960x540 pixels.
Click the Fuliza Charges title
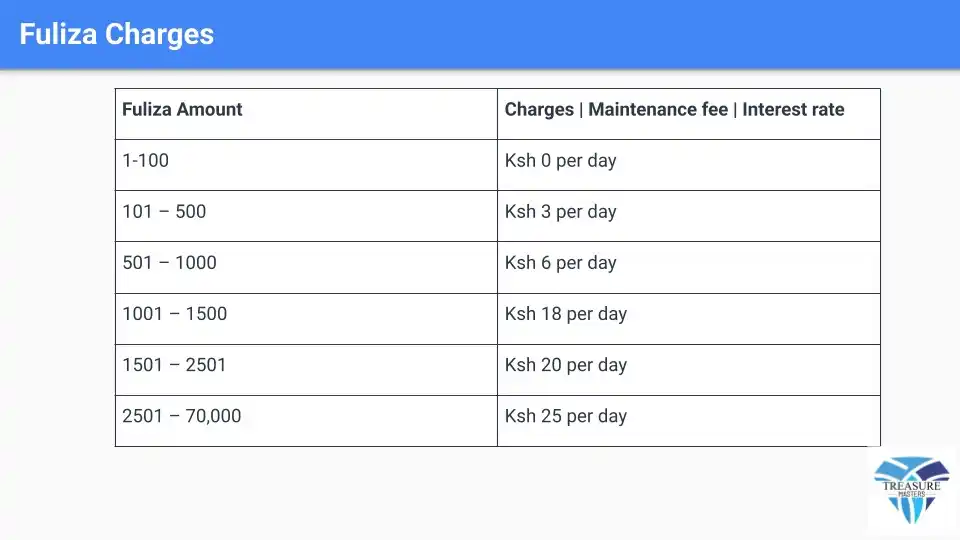[x=116, y=34]
